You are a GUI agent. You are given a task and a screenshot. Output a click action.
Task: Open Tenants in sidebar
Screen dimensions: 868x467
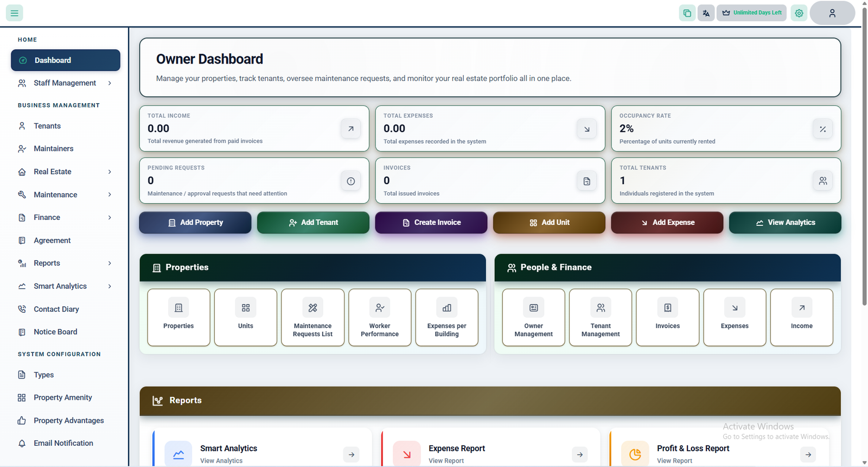[x=66, y=126]
